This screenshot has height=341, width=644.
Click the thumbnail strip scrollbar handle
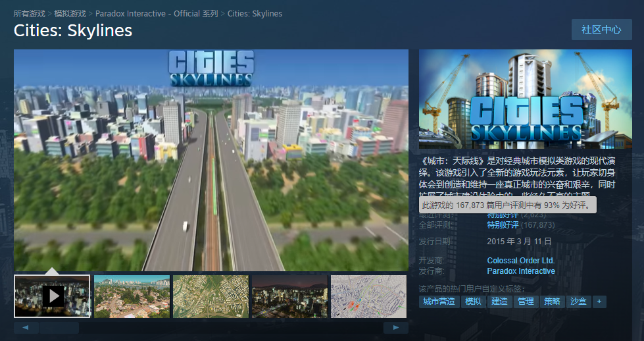(59, 327)
